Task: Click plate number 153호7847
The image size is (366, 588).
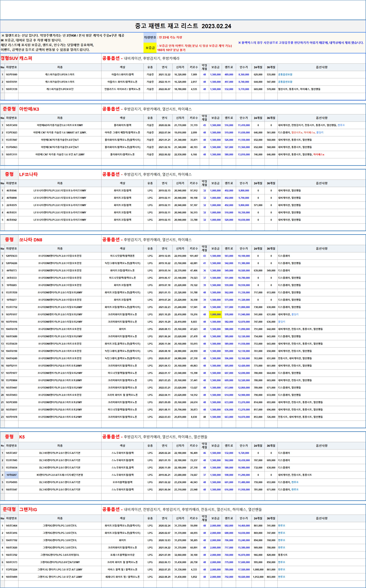Action: (x=12, y=140)
